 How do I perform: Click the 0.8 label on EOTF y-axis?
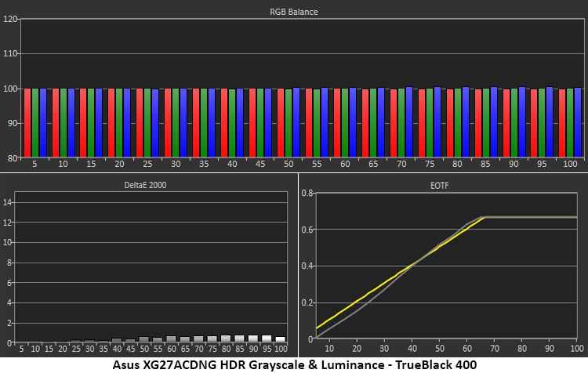tap(307, 193)
